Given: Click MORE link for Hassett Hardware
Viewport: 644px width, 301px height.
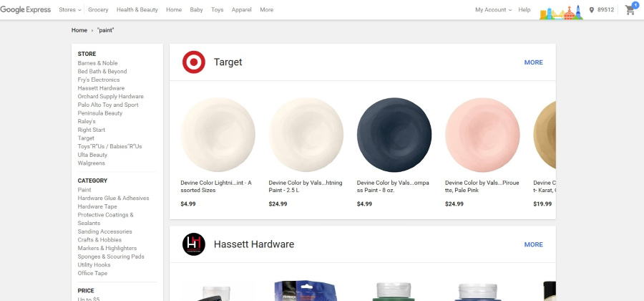Looking at the screenshot, I should click(534, 244).
